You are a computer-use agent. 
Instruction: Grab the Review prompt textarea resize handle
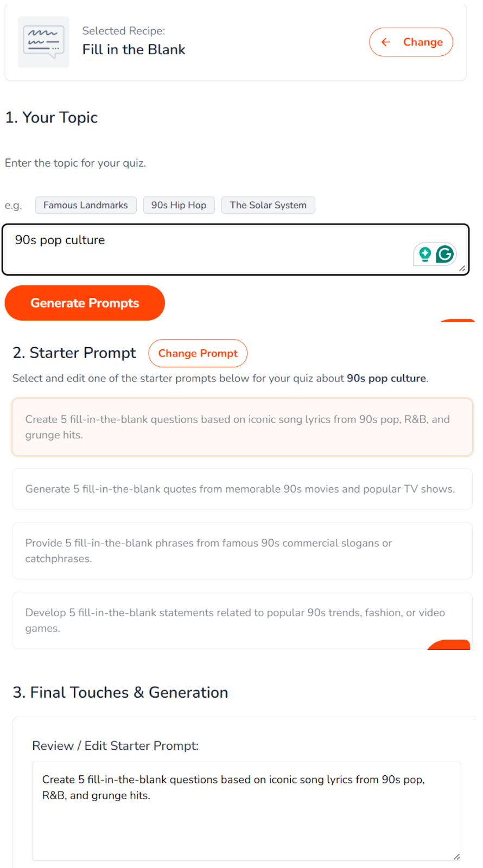tap(456, 857)
